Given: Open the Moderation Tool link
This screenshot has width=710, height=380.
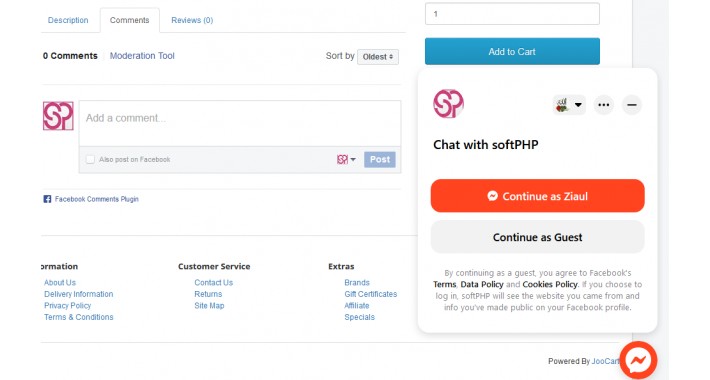Looking at the screenshot, I should [x=142, y=56].
